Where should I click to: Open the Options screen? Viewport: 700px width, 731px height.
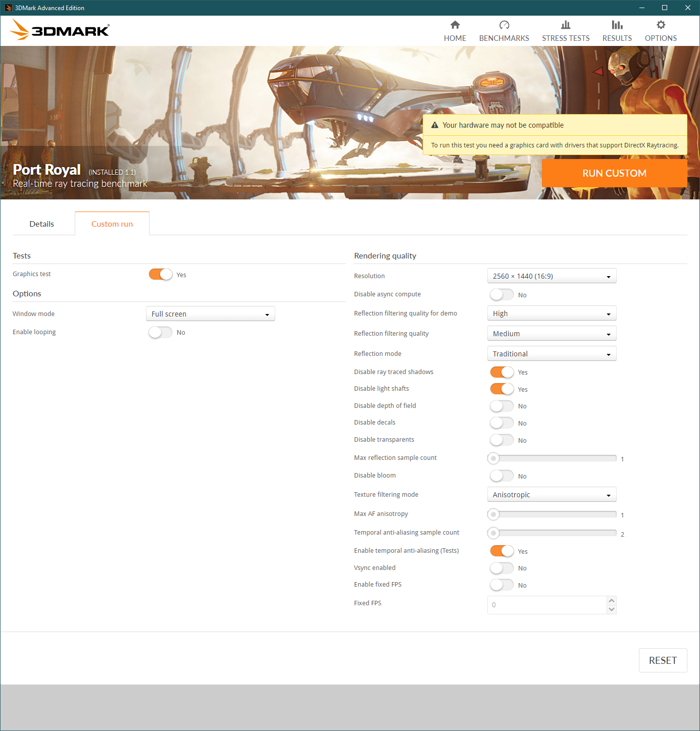pyautogui.click(x=661, y=30)
